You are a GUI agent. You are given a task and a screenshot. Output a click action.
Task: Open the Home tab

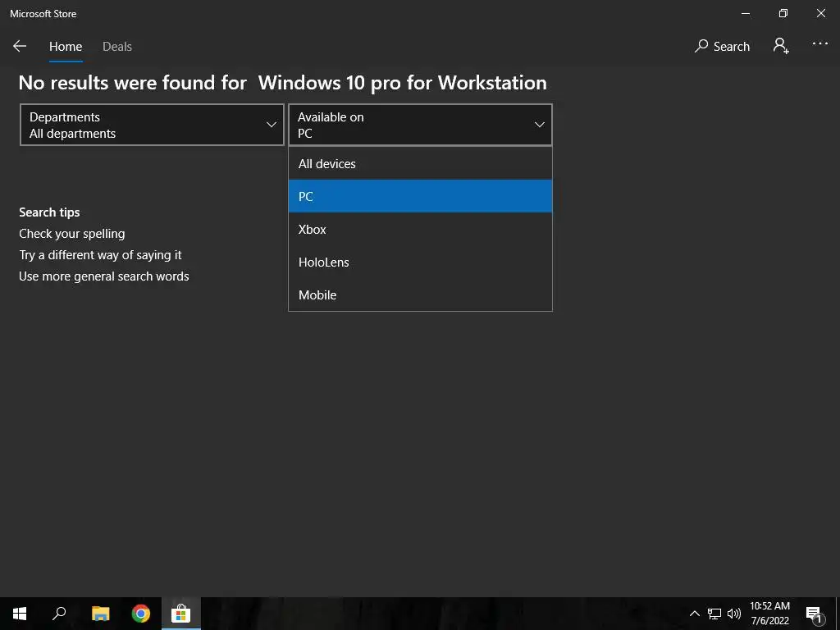pyautogui.click(x=66, y=47)
